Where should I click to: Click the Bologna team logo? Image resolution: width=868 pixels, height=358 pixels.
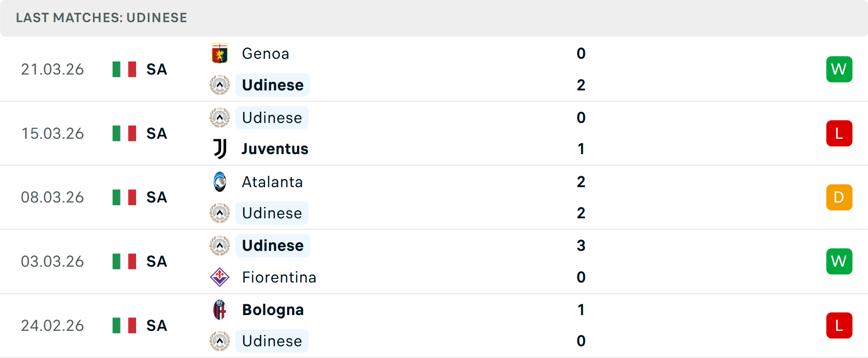click(220, 310)
